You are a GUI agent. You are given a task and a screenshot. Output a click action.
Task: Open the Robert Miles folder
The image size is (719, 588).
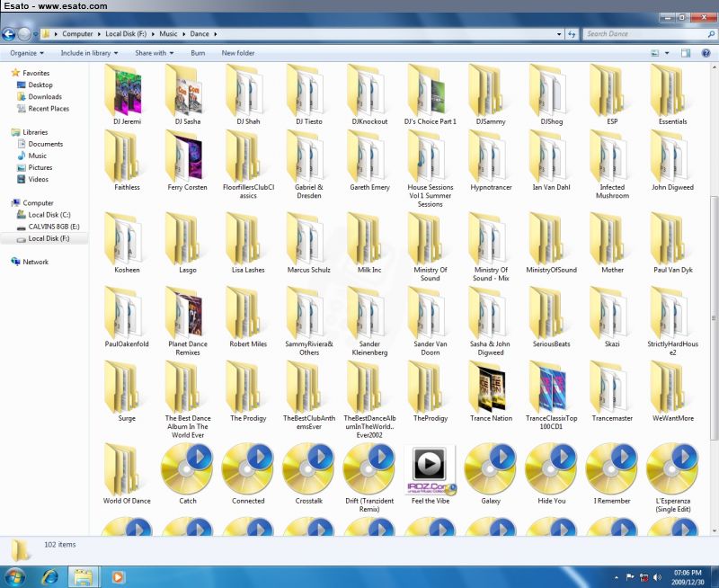point(248,317)
